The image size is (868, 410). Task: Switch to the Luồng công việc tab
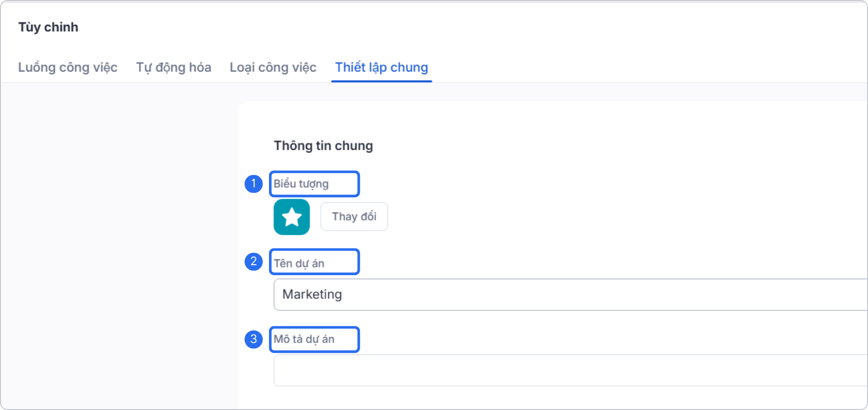pos(68,67)
